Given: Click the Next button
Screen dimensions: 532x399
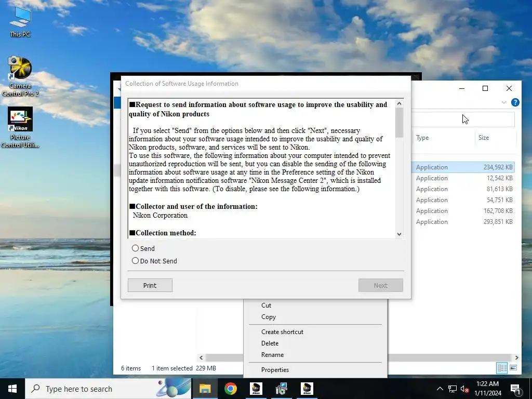Looking at the screenshot, I should point(381,285).
